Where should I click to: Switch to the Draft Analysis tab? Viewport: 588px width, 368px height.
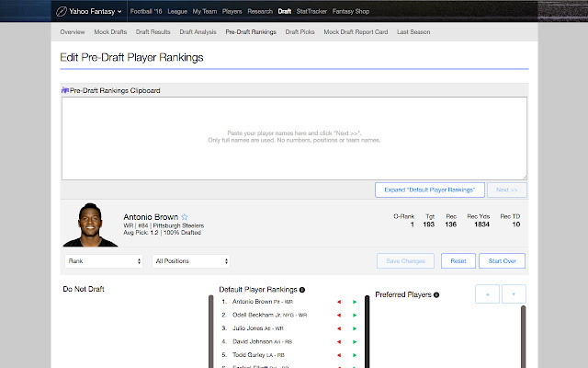point(198,32)
